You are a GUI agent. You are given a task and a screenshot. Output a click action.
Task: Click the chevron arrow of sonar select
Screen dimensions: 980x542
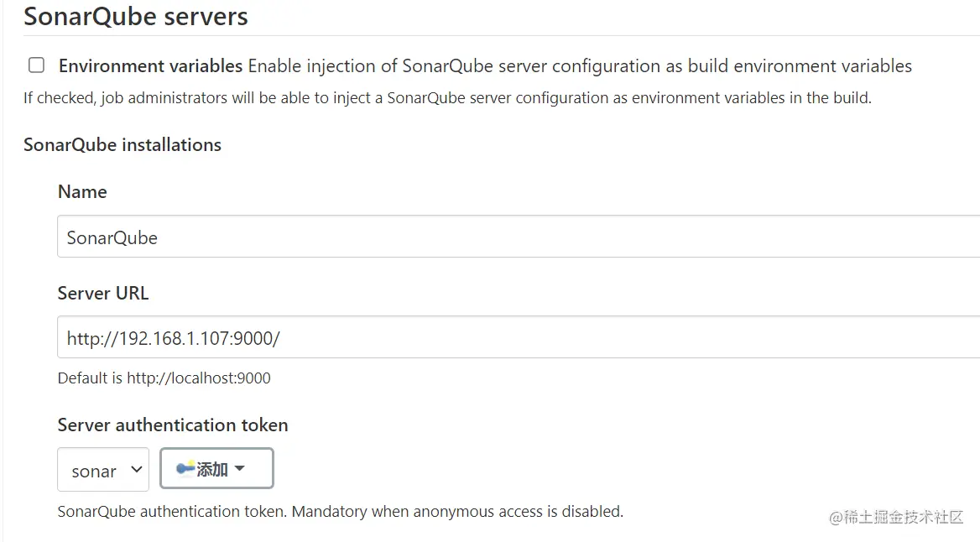[x=136, y=471]
